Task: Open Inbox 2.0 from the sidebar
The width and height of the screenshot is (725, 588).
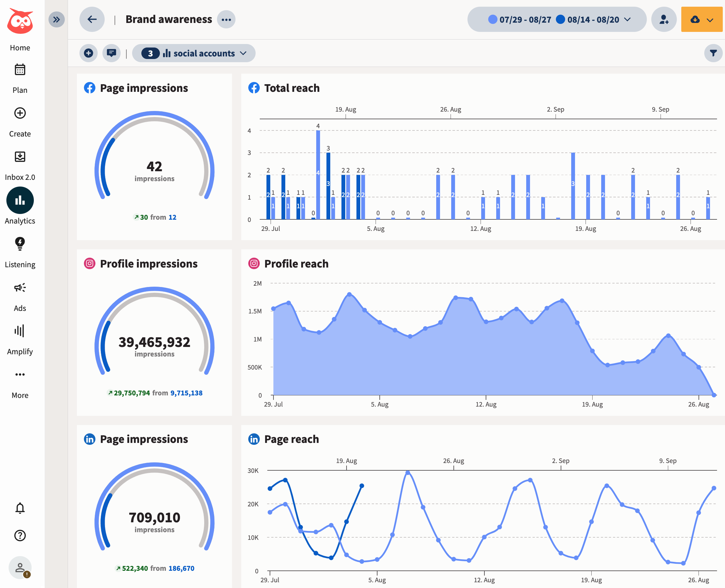Action: click(x=20, y=157)
